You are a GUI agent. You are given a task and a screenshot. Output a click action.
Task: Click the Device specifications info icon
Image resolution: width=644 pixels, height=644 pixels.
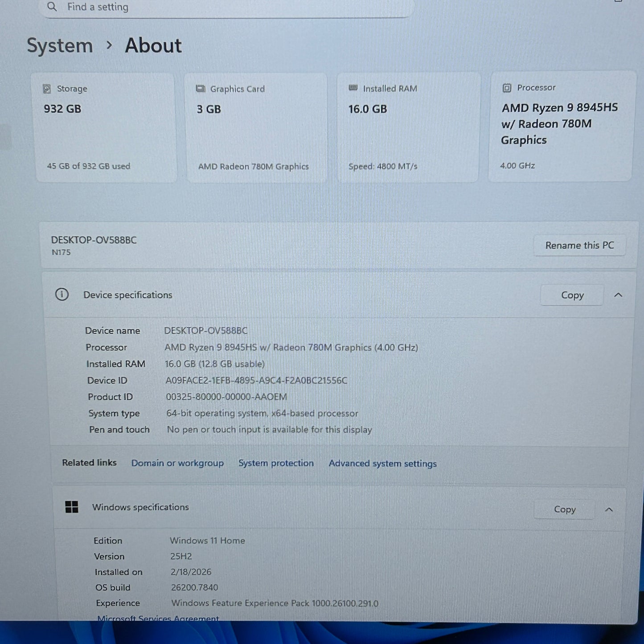pyautogui.click(x=62, y=295)
